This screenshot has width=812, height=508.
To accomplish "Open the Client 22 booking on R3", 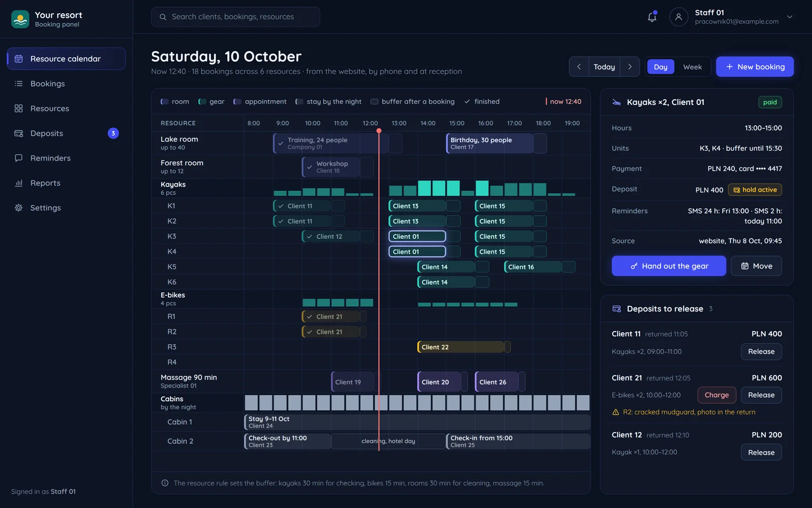I will 461,347.
